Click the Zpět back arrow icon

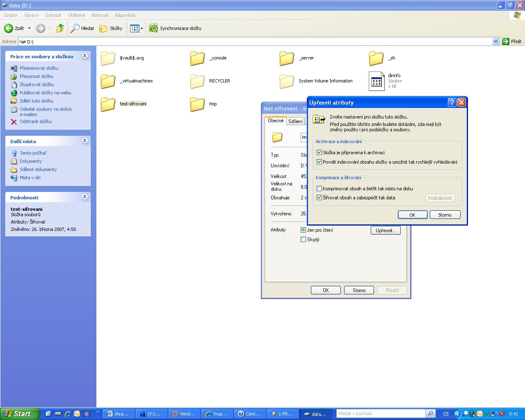[x=9, y=28]
